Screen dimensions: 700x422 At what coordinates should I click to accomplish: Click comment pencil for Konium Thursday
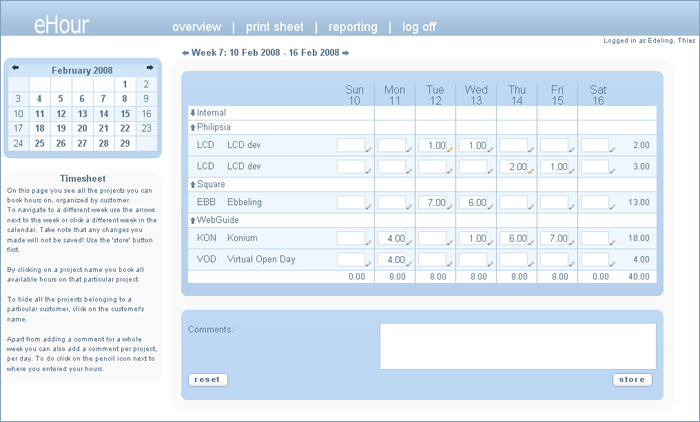click(x=530, y=242)
